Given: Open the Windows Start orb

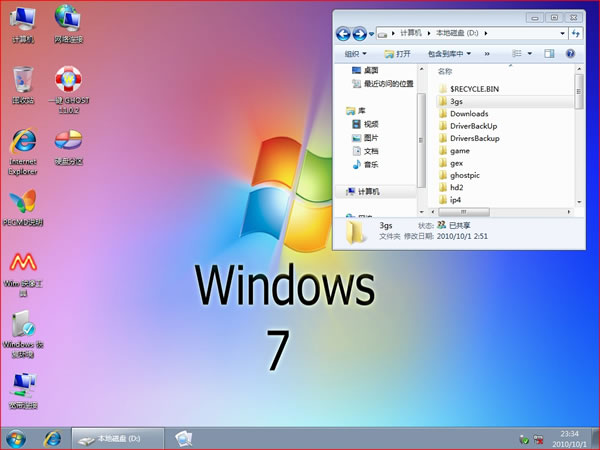Looking at the screenshot, I should 16,438.
